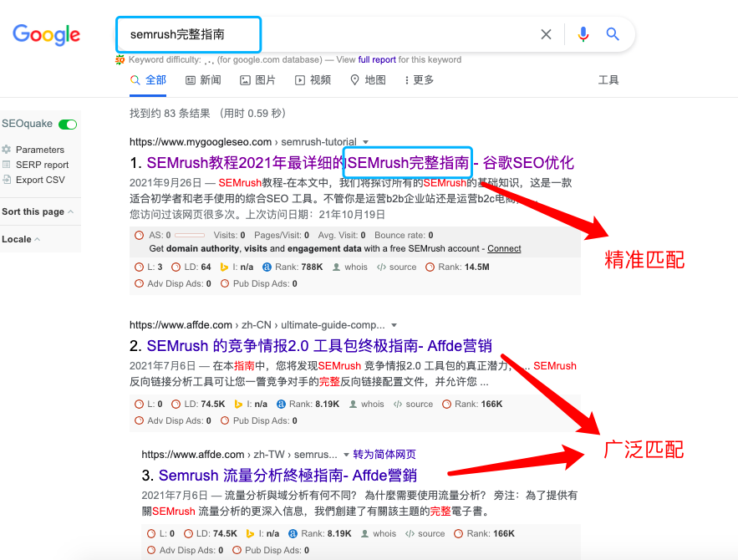This screenshot has width=738, height=560.
Task: Open Semrush 流量分析終極指南 result
Action: [x=288, y=476]
